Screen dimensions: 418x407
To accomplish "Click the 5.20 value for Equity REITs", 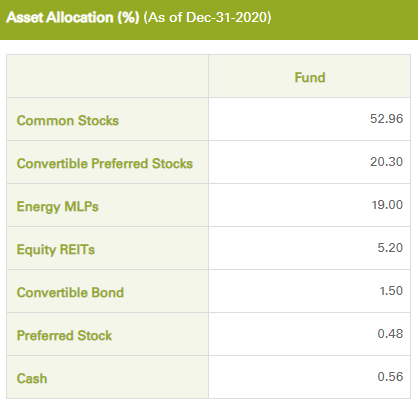I will 390,248.
